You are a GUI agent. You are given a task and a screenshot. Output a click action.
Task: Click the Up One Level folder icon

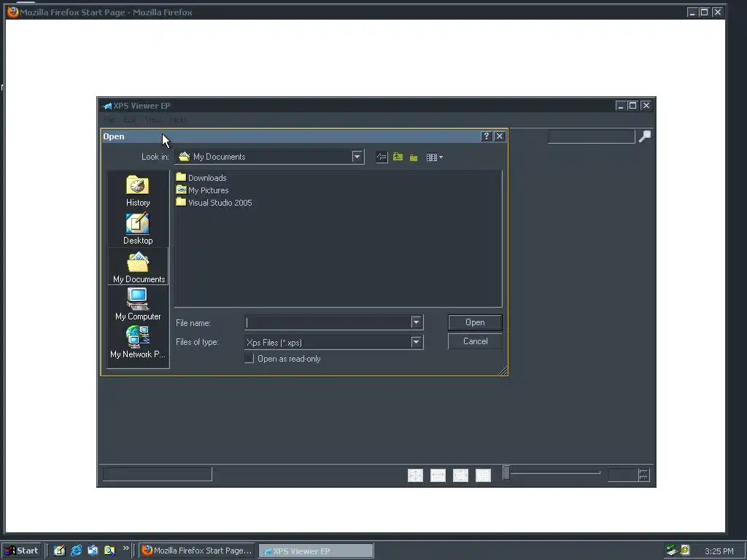tap(398, 157)
